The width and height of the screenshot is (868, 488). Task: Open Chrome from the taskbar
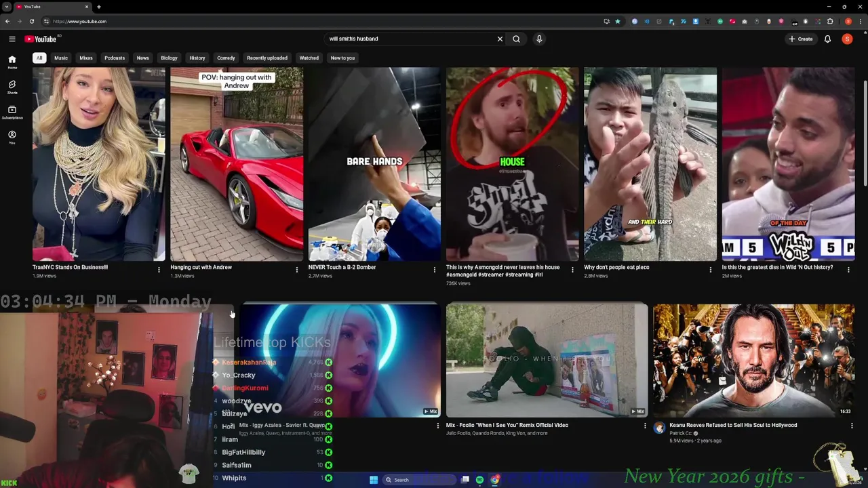495,480
